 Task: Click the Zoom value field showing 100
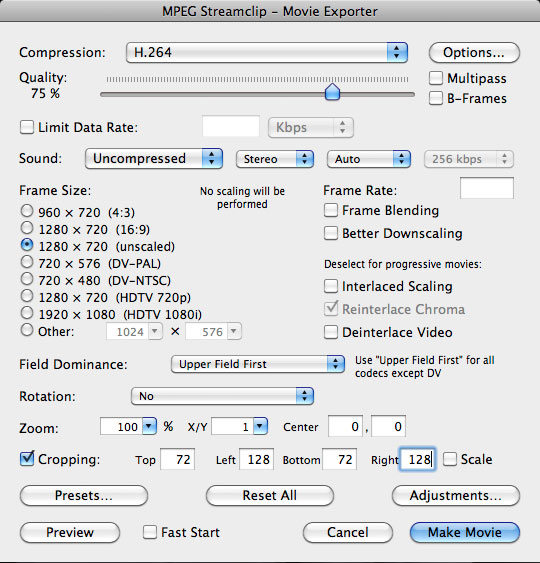(x=121, y=426)
